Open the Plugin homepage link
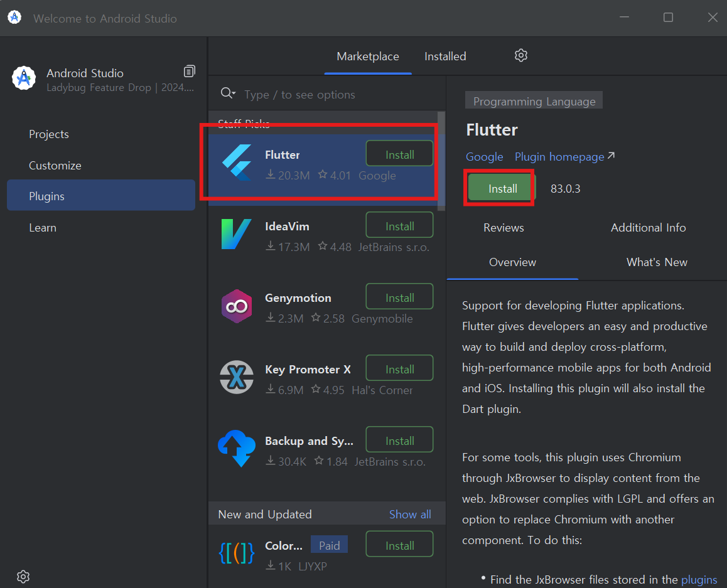The width and height of the screenshot is (727, 588). 564,157
